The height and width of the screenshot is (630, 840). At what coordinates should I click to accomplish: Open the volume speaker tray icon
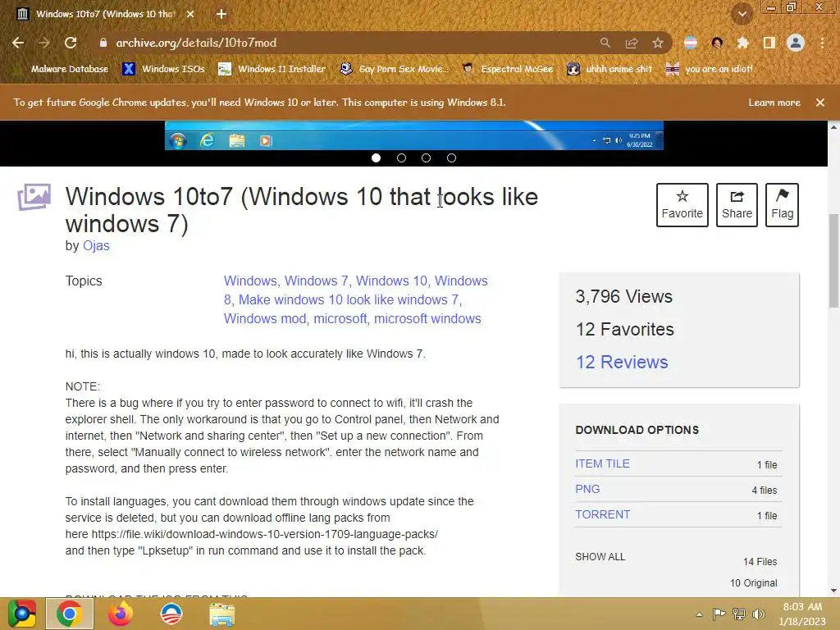tap(759, 614)
